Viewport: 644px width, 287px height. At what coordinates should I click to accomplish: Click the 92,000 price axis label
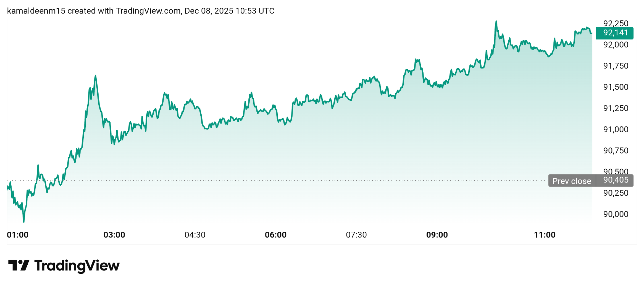(616, 45)
